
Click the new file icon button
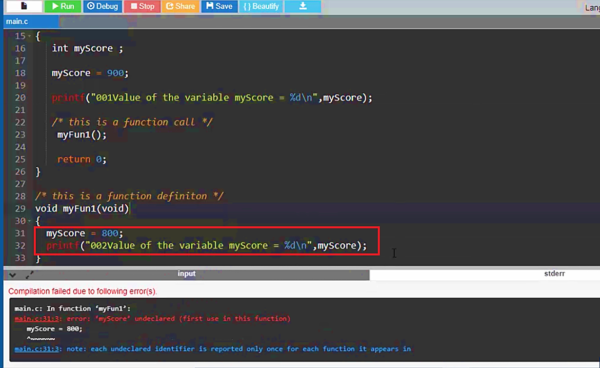pyautogui.click(x=24, y=6)
